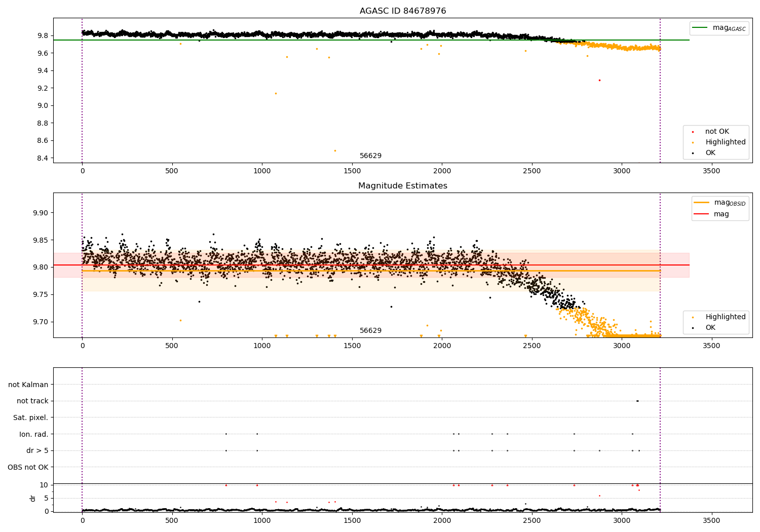
Task: Click the '8.4' y-tick in the top plot
Action: tap(44, 158)
